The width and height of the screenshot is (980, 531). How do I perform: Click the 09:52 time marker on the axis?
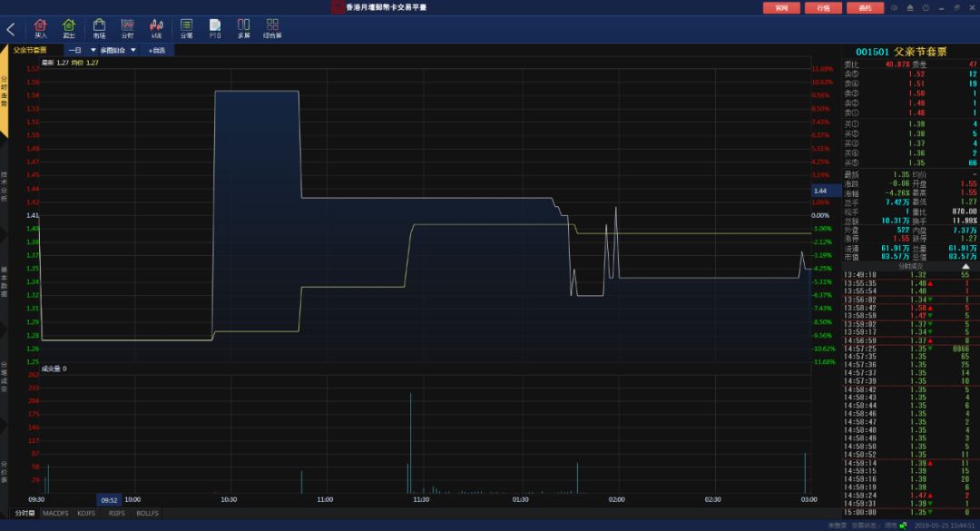[109, 499]
